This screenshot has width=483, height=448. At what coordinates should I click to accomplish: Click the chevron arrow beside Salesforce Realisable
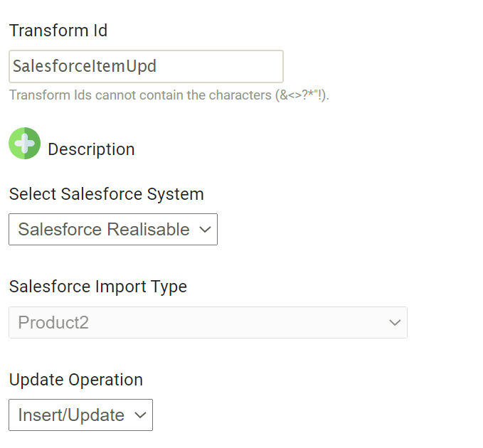(x=205, y=230)
